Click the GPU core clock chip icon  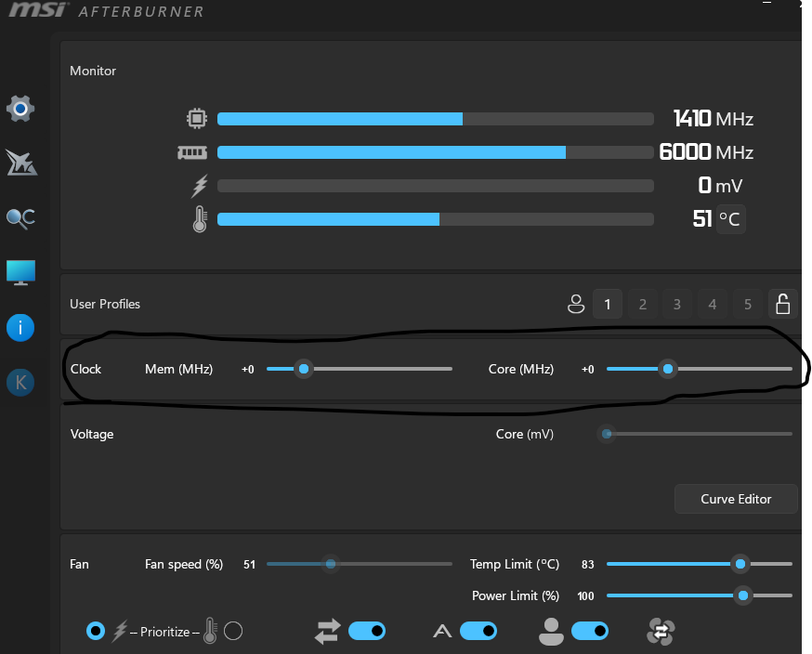point(197,119)
